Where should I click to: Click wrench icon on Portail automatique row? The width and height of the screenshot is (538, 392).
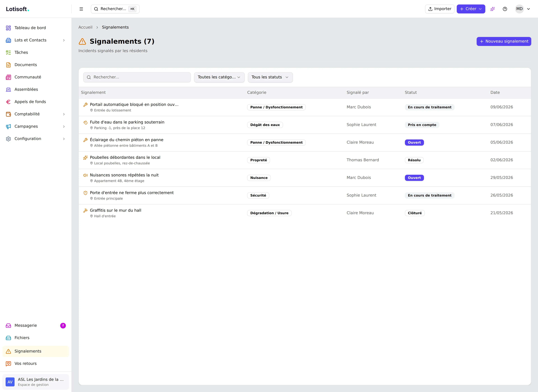click(x=85, y=105)
